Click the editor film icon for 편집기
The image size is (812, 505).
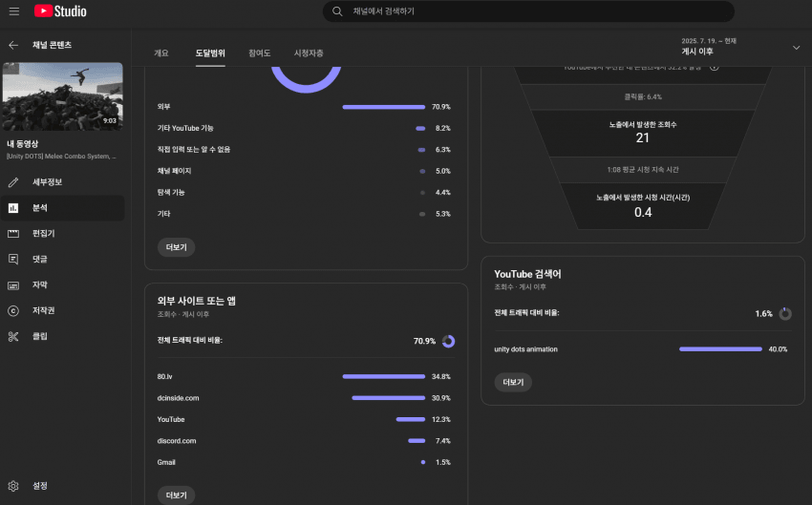point(13,233)
